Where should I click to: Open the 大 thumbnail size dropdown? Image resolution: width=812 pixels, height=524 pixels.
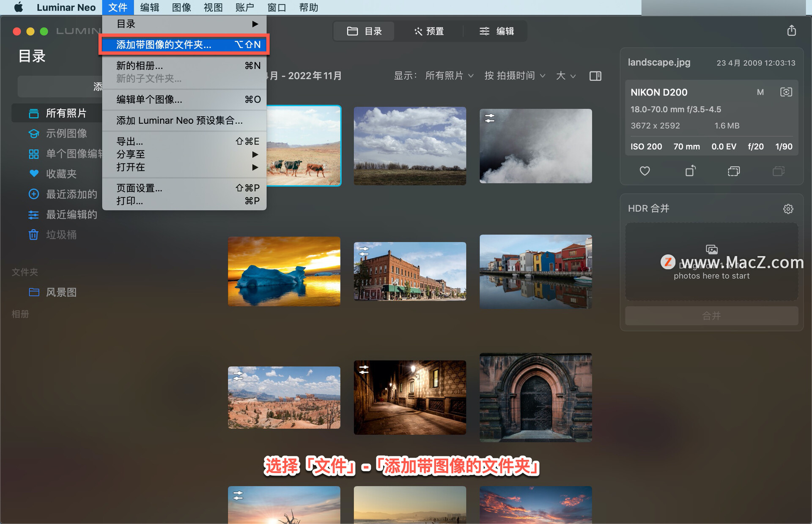(x=566, y=76)
